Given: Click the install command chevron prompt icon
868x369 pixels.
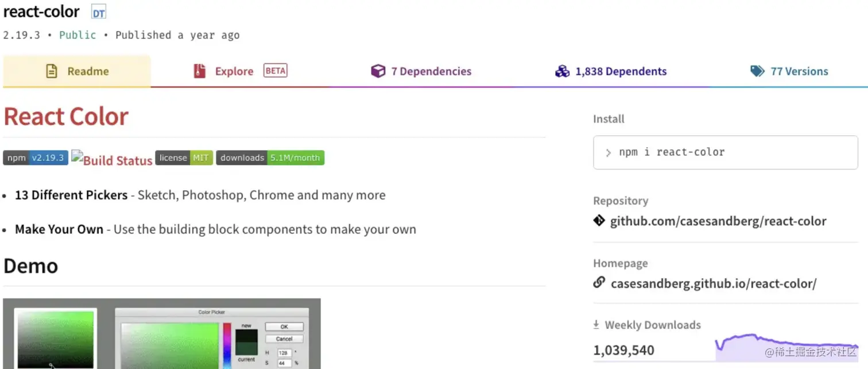Looking at the screenshot, I should point(609,153).
